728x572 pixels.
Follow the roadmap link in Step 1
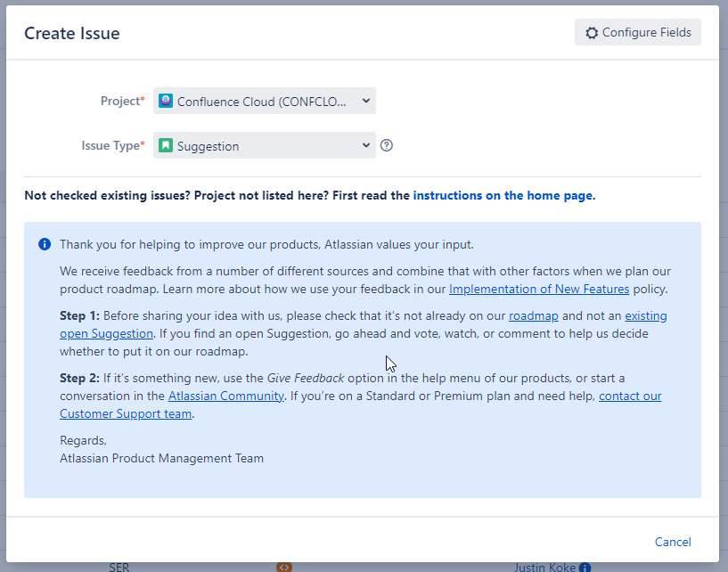click(x=534, y=316)
